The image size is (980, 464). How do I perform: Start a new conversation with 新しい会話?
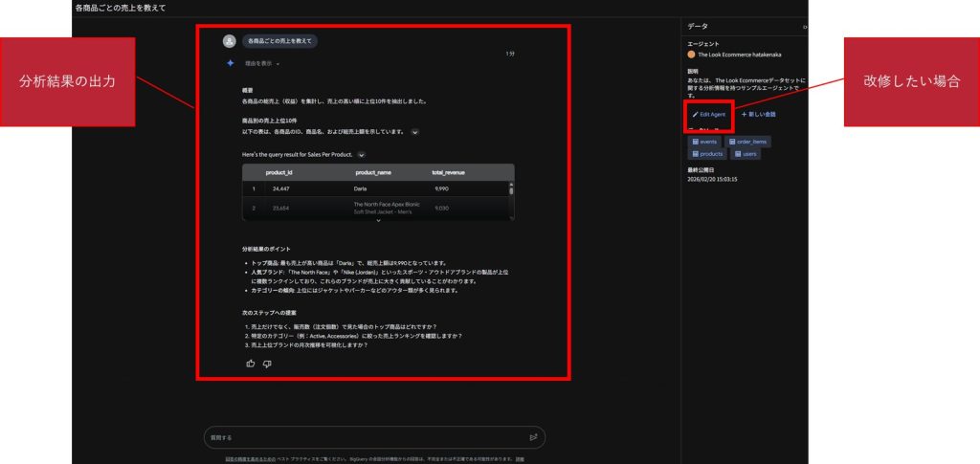(758, 115)
